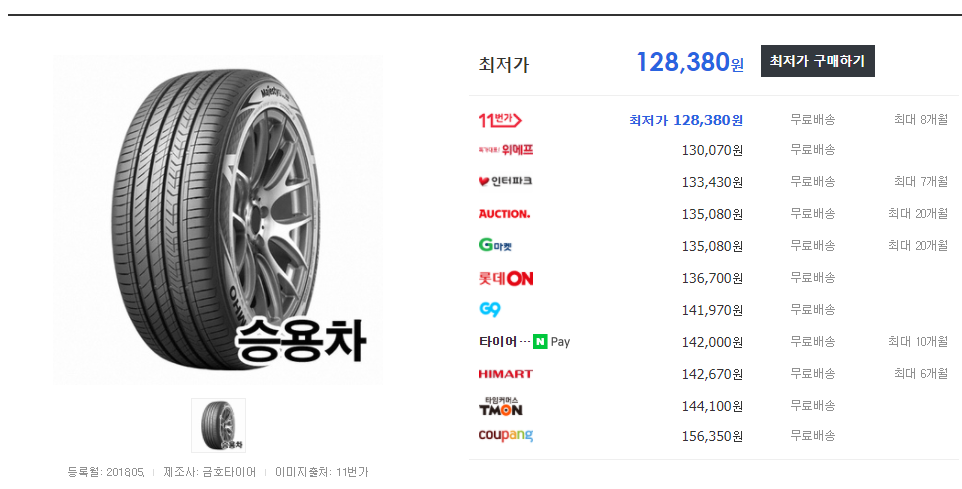Select the small tire thumbnail below the image

(218, 425)
